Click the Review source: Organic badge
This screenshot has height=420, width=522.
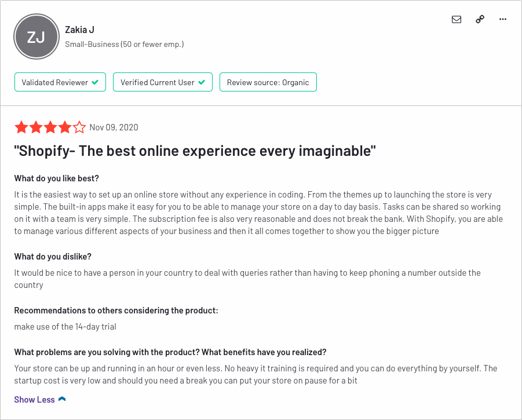(x=268, y=82)
